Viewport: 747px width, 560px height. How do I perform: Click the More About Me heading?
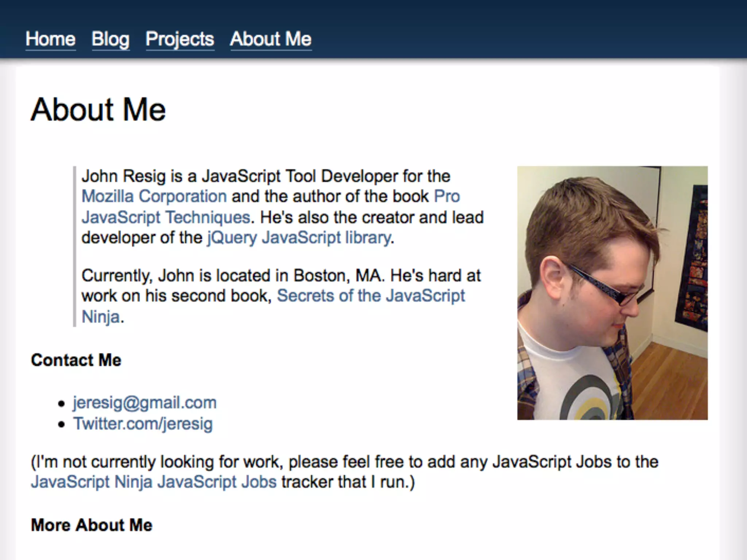[92, 525]
